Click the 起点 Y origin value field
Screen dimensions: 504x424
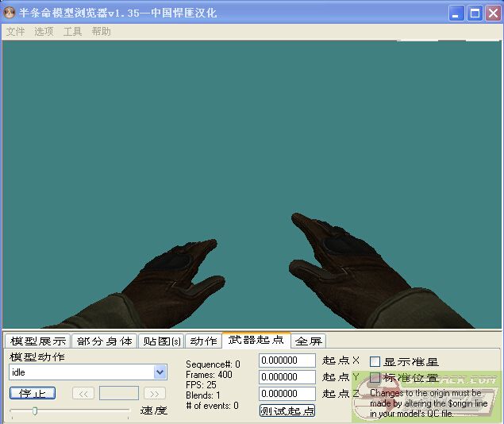point(287,377)
